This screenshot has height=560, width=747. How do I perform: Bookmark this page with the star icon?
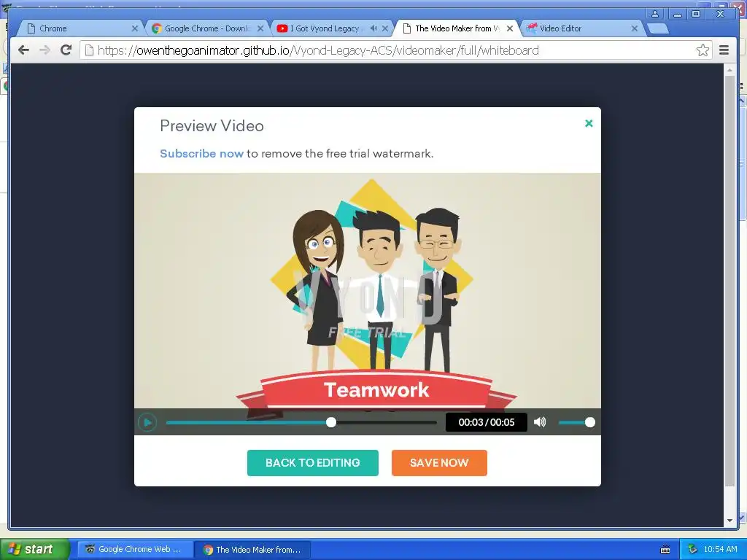click(x=703, y=50)
